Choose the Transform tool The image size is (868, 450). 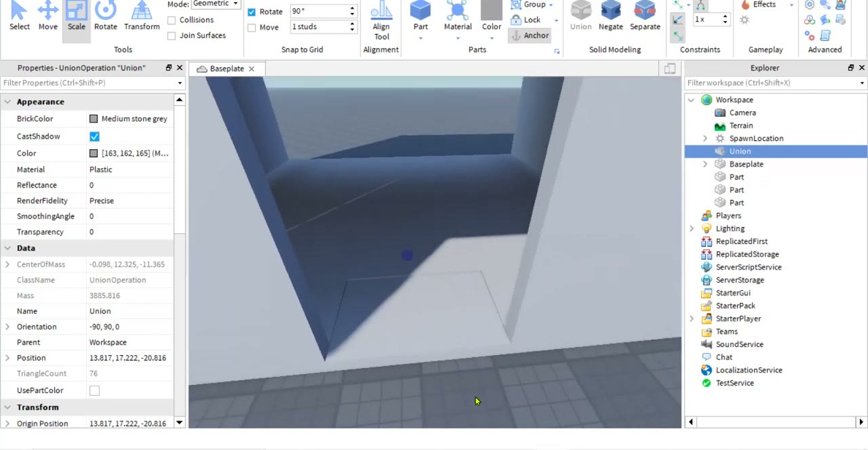(x=142, y=18)
